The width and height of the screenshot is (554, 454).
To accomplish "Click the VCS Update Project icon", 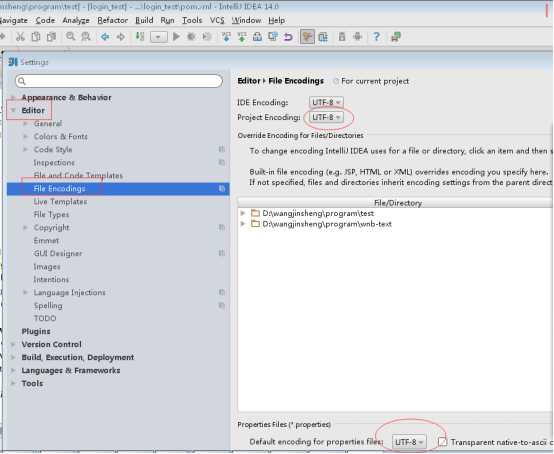I will click(x=226, y=37).
